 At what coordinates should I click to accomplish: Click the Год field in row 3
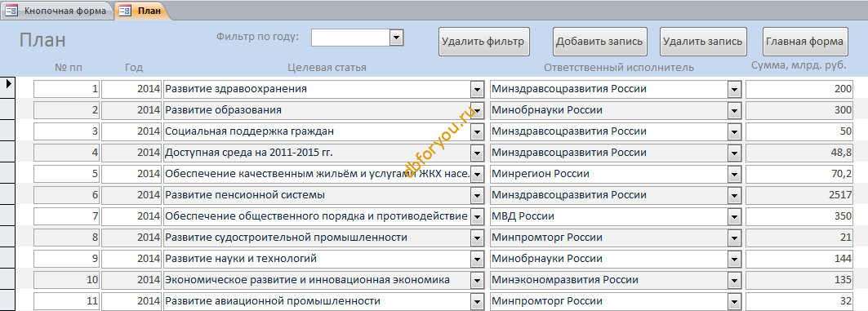pyautogui.click(x=131, y=131)
